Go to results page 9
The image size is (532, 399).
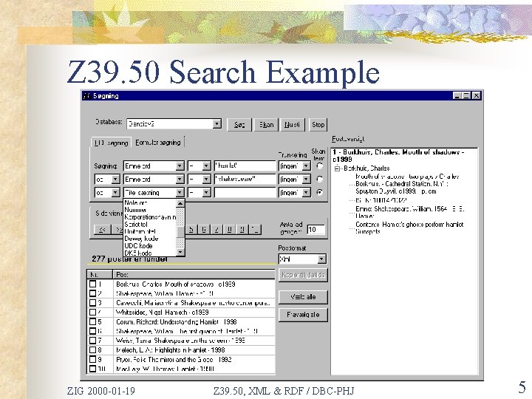242,230
